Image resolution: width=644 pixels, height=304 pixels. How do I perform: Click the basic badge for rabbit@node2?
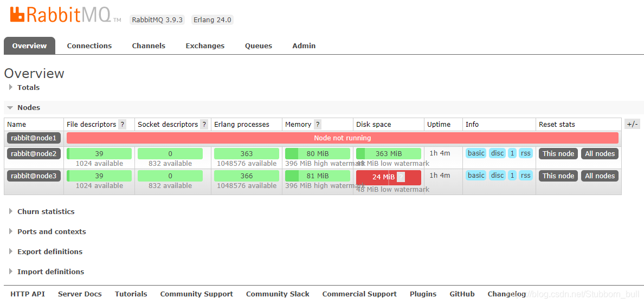[476, 153]
